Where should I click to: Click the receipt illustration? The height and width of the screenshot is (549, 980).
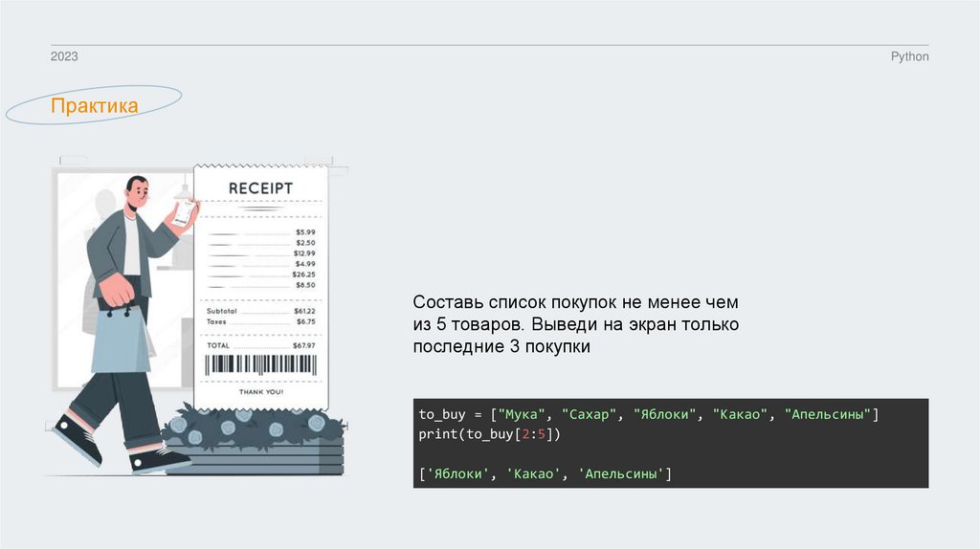[x=260, y=287]
